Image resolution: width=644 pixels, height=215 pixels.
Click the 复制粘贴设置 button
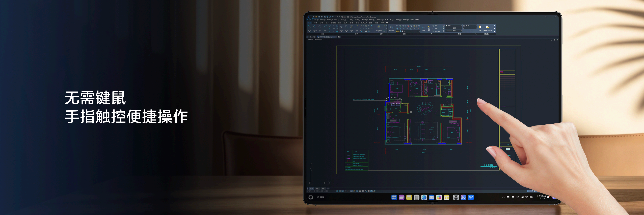coord(488,28)
